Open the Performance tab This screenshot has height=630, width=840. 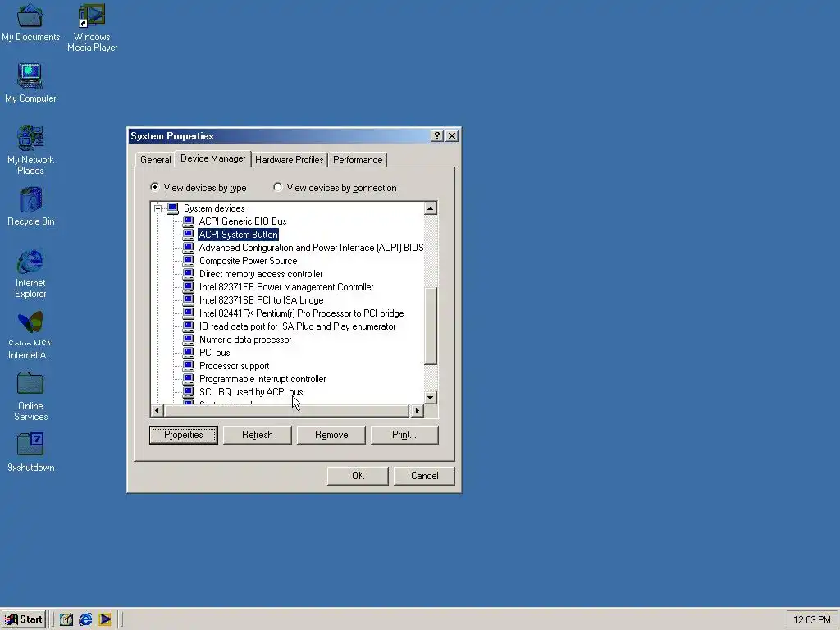point(358,160)
